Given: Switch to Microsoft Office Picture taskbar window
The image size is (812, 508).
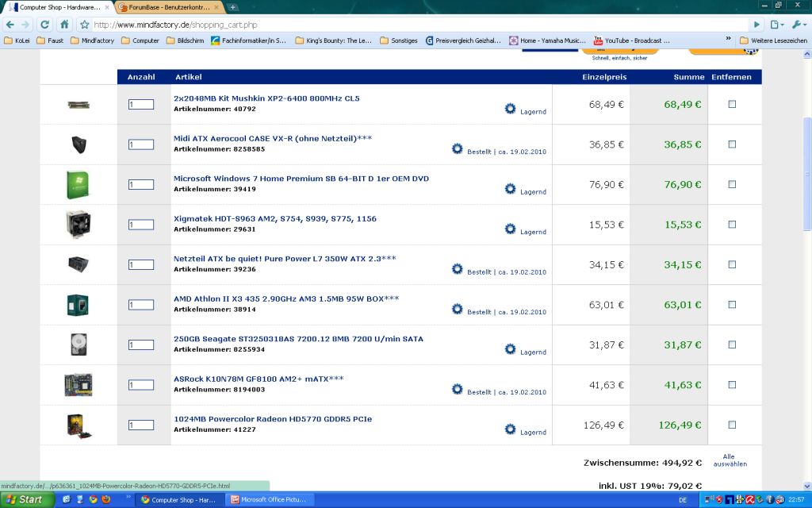Looking at the screenshot, I should [270, 500].
